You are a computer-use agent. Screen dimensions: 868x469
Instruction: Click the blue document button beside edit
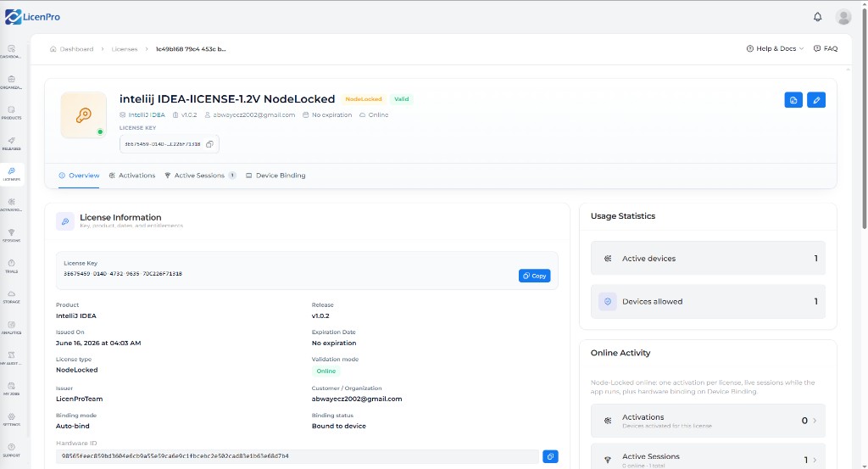pos(793,100)
